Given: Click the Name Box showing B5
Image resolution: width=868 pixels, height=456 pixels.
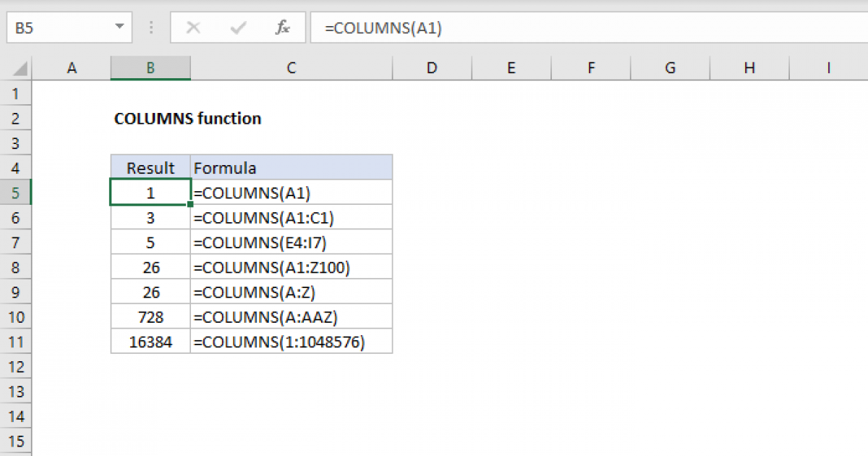Looking at the screenshot, I should [58, 28].
